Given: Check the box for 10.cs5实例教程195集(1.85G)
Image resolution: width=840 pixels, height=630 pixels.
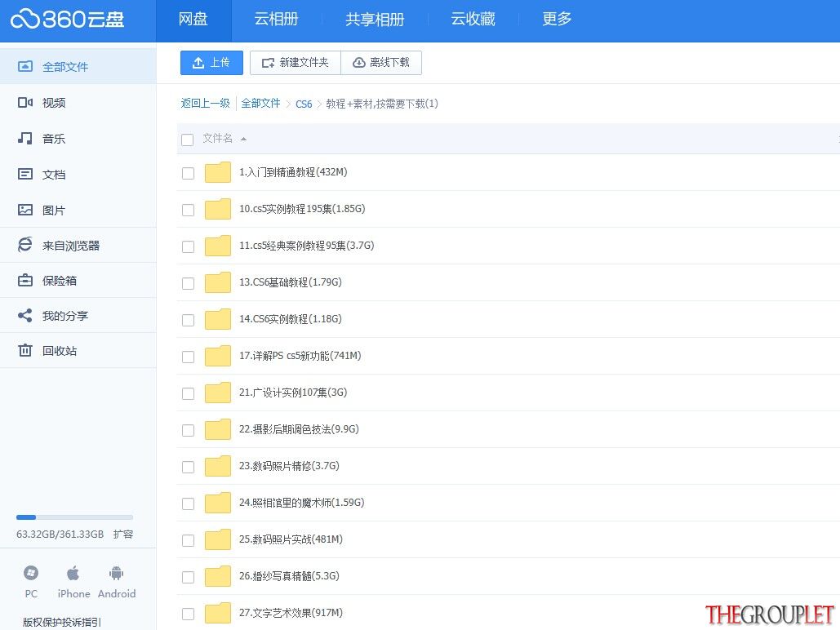Looking at the screenshot, I should pos(188,210).
